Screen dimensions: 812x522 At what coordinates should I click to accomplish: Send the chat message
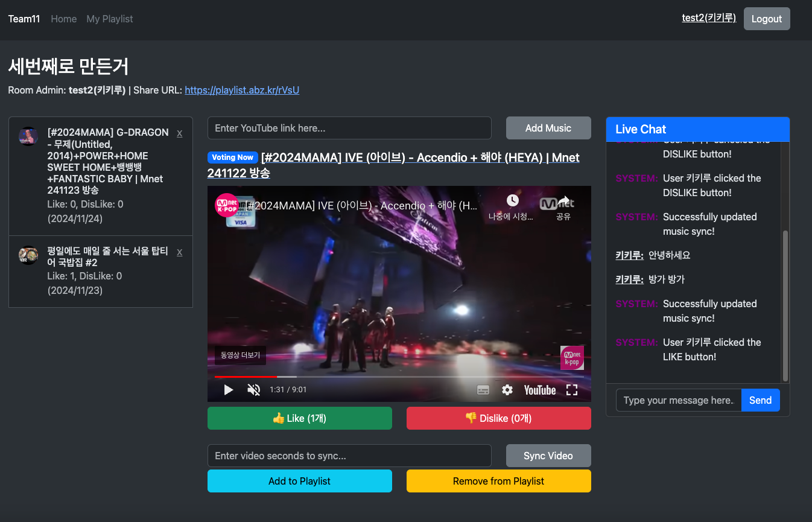pos(760,400)
